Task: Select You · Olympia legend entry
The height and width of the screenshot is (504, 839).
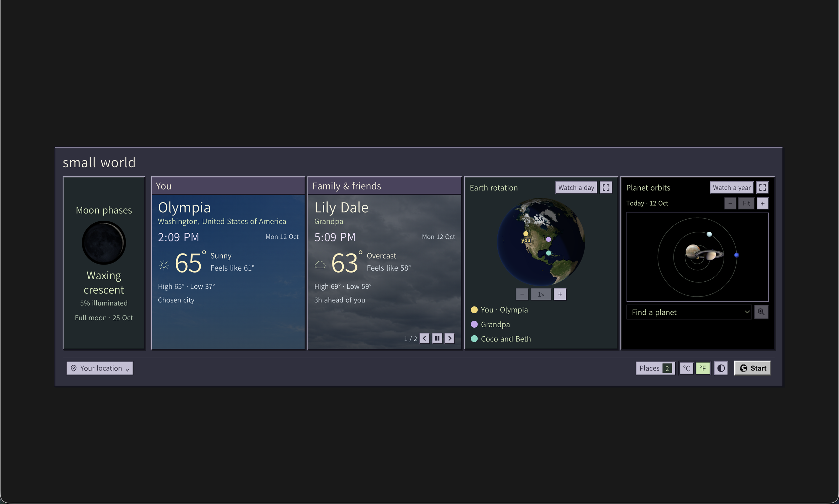Action: click(x=499, y=310)
